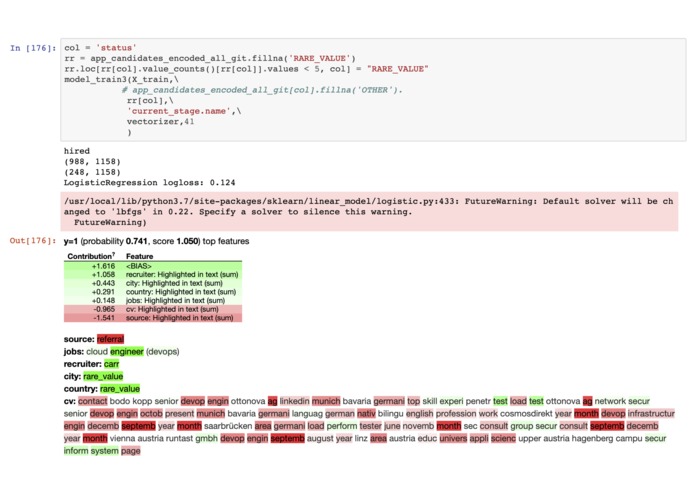695x494 pixels.
Task: Click the city 'rare_value' highlight
Action: pos(103,376)
